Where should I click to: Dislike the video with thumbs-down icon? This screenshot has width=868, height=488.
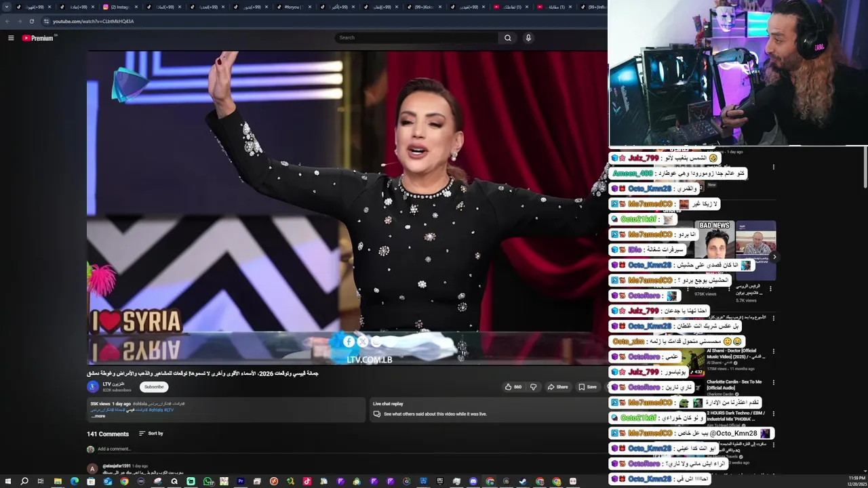tap(533, 387)
